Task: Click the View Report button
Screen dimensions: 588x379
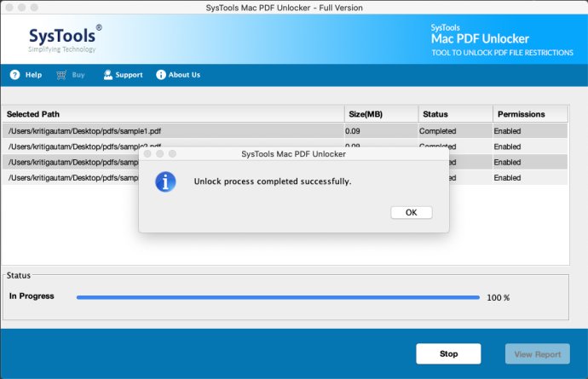Action: tap(538, 354)
